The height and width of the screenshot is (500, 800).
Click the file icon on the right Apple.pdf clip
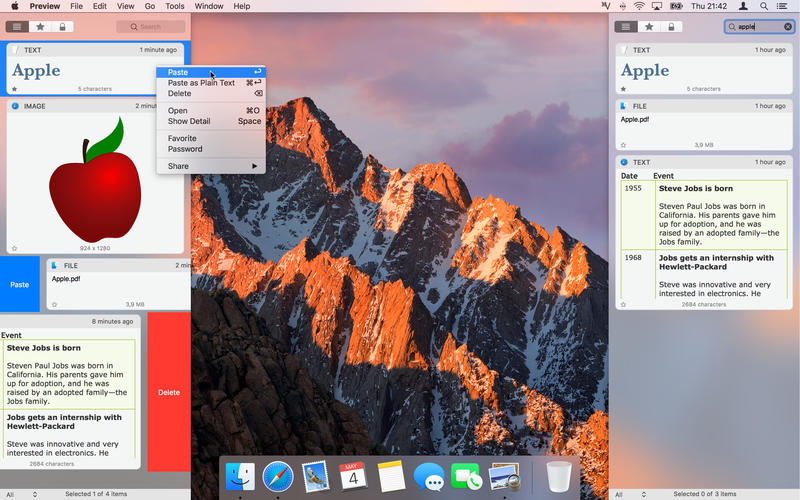(623, 106)
